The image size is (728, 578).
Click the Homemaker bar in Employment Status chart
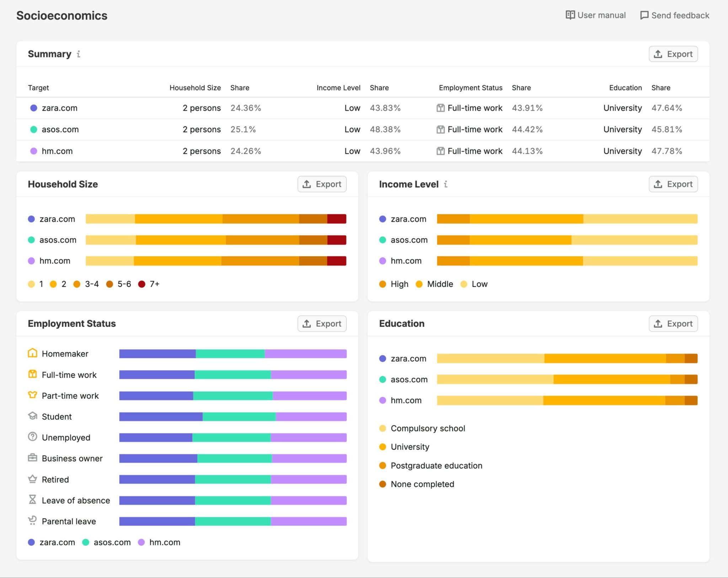click(x=233, y=354)
